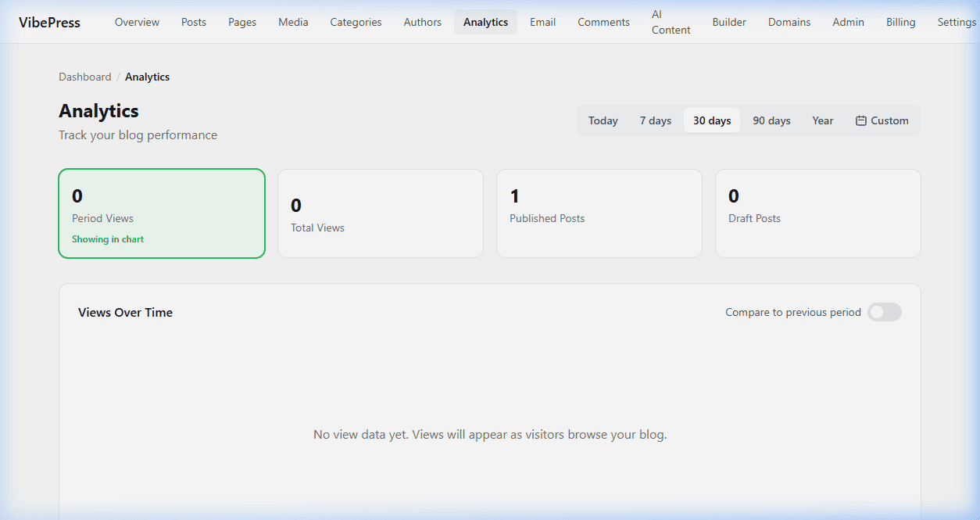Viewport: 980px width, 520px height.
Task: Open the Overview tab
Action: point(137,22)
